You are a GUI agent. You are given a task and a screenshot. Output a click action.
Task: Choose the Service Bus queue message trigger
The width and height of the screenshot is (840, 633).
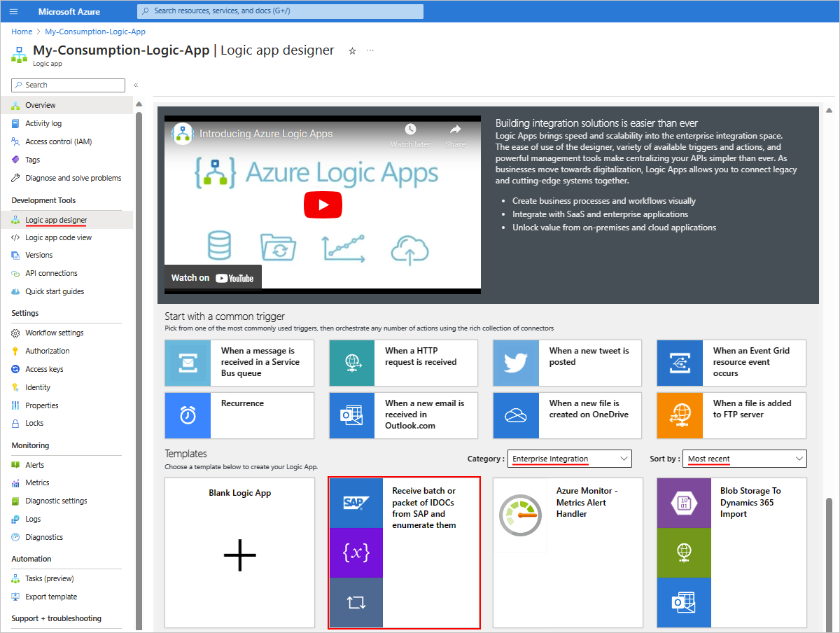pos(239,363)
